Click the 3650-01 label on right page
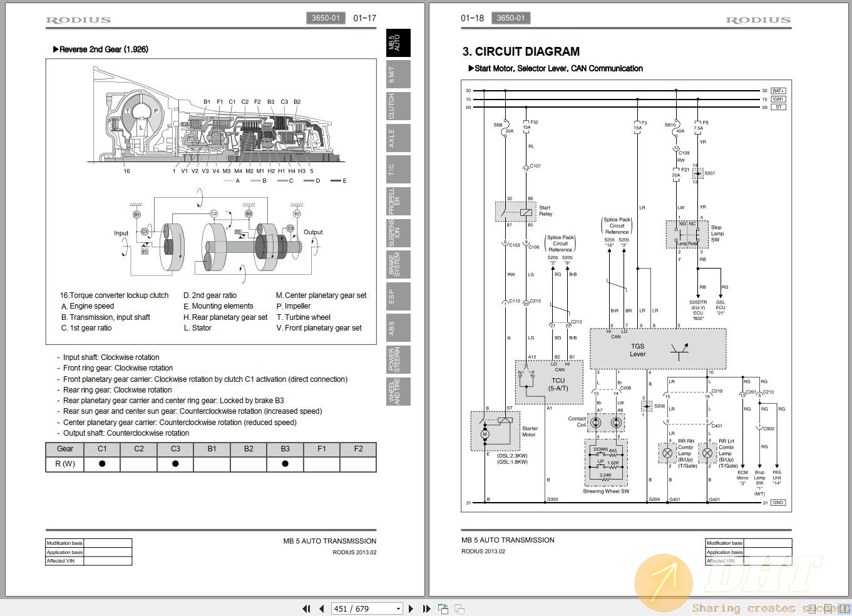 (511, 18)
